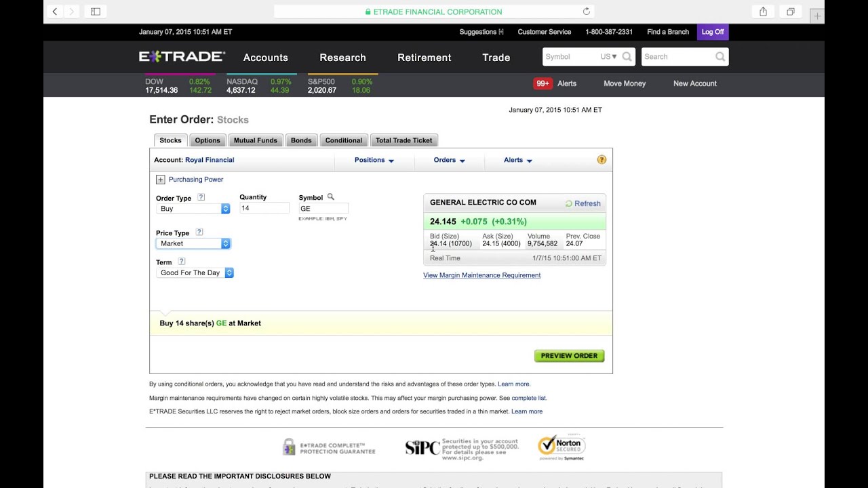Image resolution: width=868 pixels, height=488 pixels.
Task: Click the Safari address bar
Action: tap(434, 12)
